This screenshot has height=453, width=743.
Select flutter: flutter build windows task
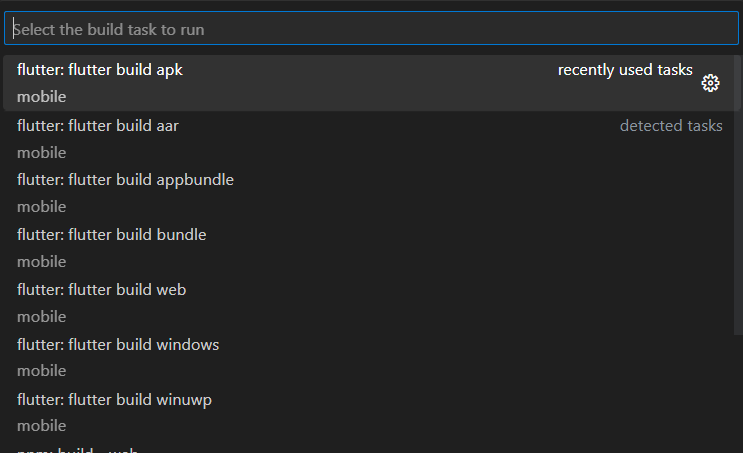point(371,357)
